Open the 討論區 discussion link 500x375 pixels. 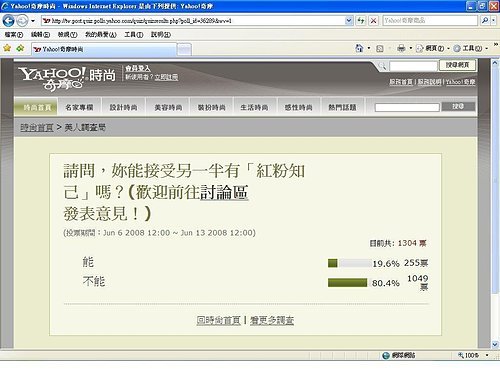[x=224, y=193]
